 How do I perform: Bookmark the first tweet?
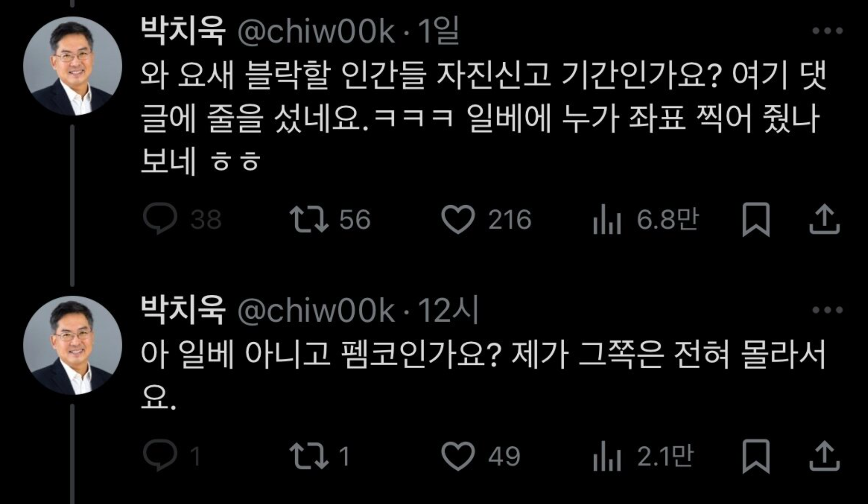tap(756, 219)
